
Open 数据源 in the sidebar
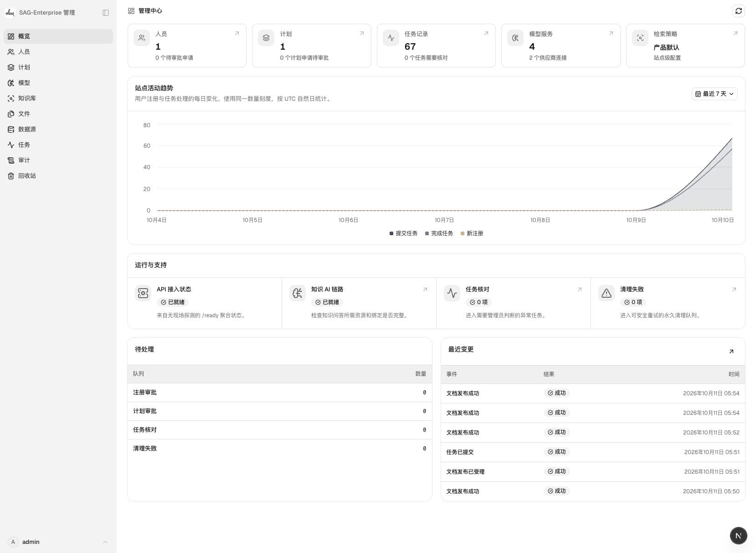(x=58, y=129)
